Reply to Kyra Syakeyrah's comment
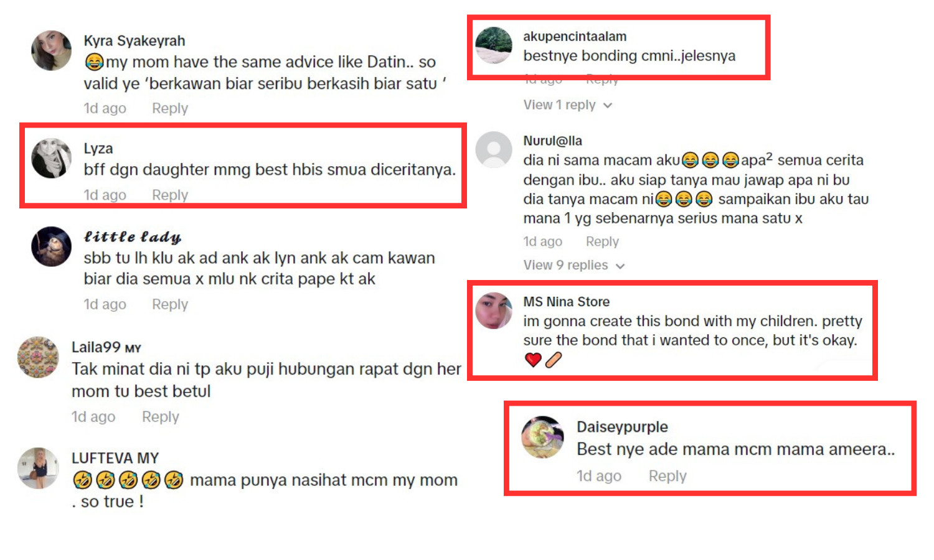934x560 pixels. point(170,108)
